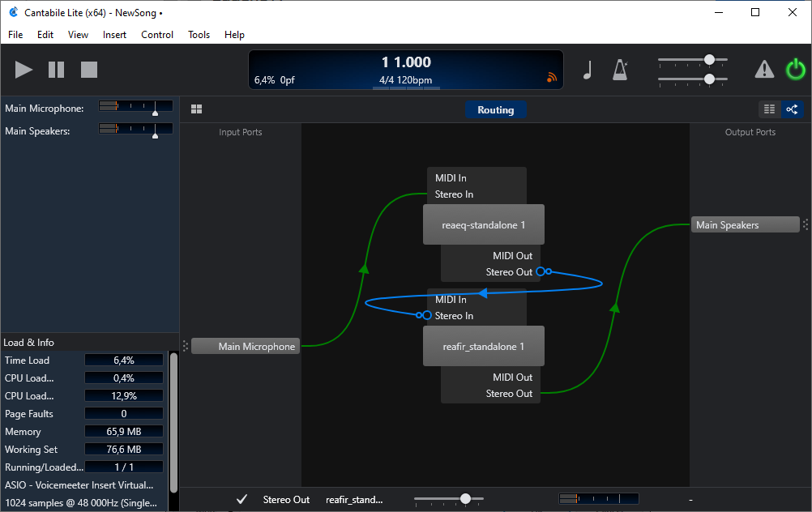Adjust the Stereo Out route gain slider
Image resolution: width=812 pixels, height=512 pixels.
point(465,498)
